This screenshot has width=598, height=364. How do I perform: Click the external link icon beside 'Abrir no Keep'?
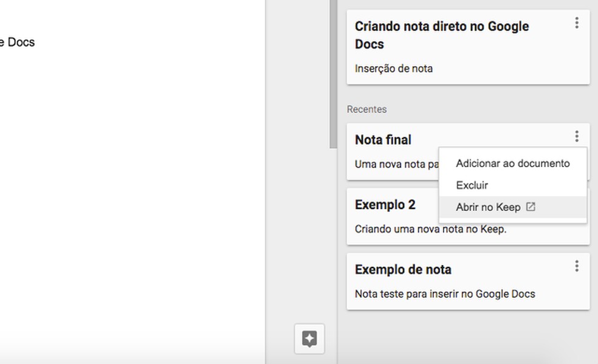pos(531,207)
